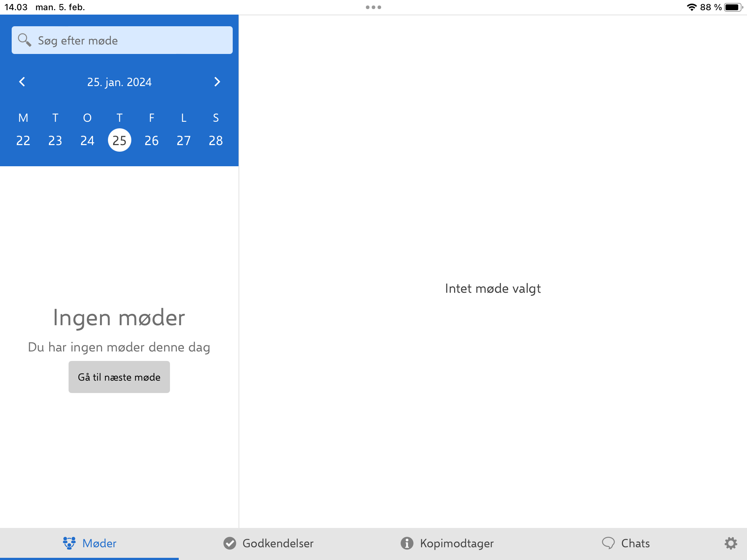The width and height of the screenshot is (747, 560).
Task: Switch to Kopimodtager tab
Action: (x=447, y=543)
